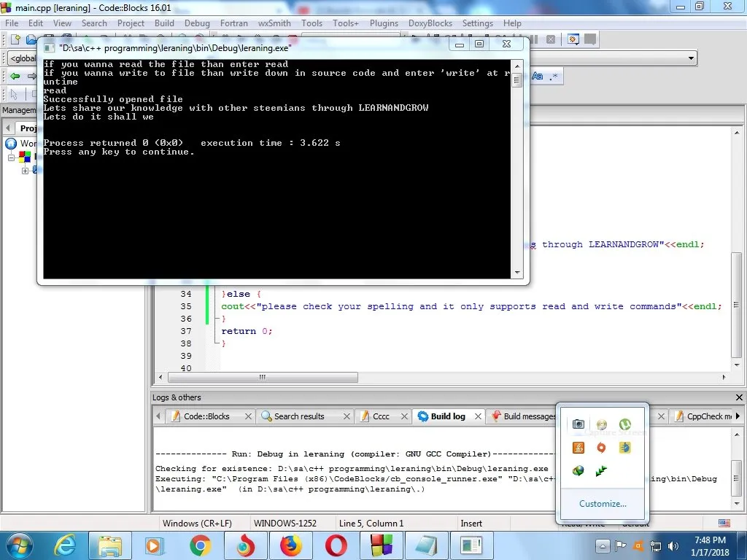This screenshot has height=560, width=747.
Task: Open the File menu
Action: [x=12, y=23]
